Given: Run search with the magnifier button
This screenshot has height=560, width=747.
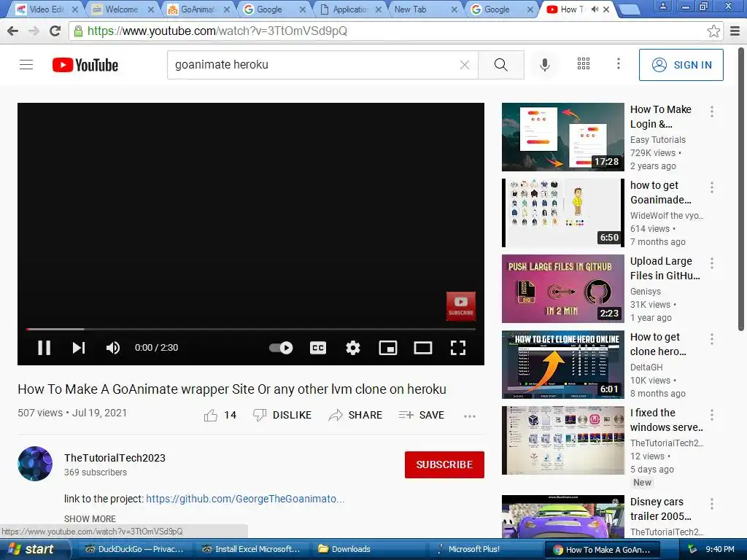Looking at the screenshot, I should point(500,65).
